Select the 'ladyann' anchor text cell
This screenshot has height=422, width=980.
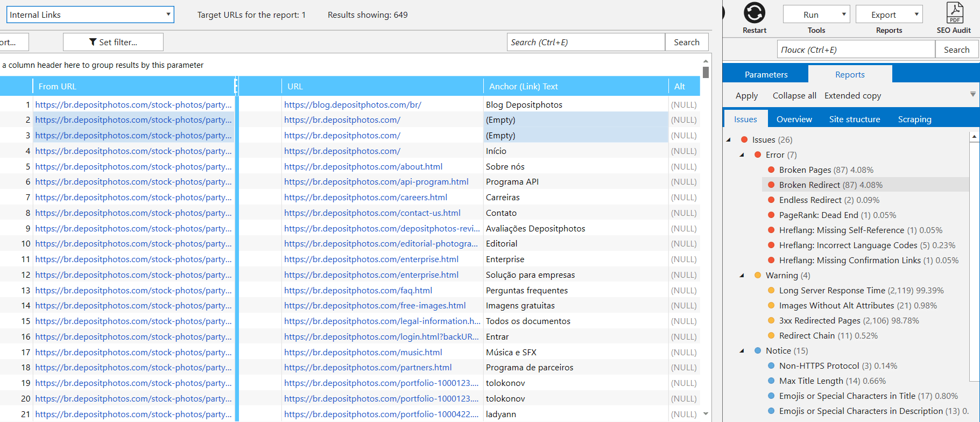[x=575, y=414]
